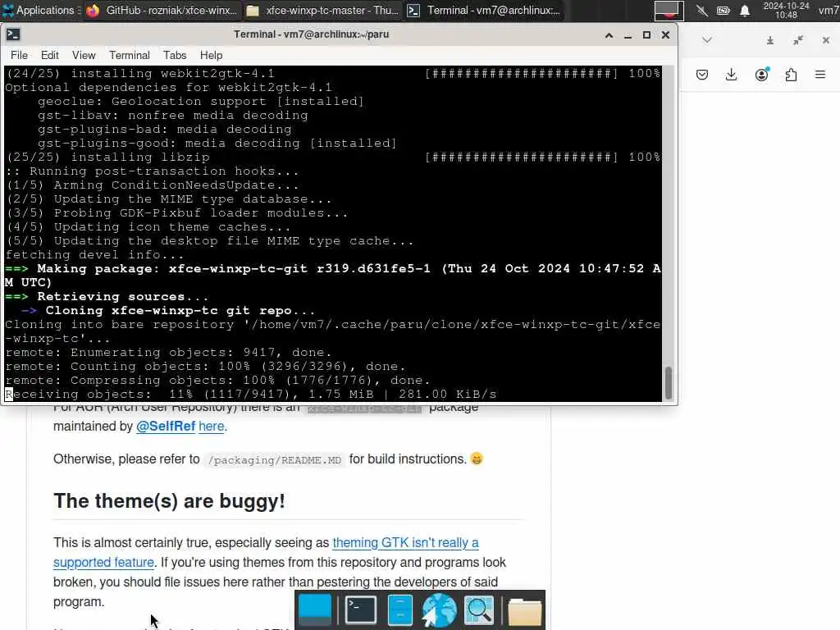Click the terminal window title icon
The width and height of the screenshot is (840, 630).
pyautogui.click(x=13, y=34)
